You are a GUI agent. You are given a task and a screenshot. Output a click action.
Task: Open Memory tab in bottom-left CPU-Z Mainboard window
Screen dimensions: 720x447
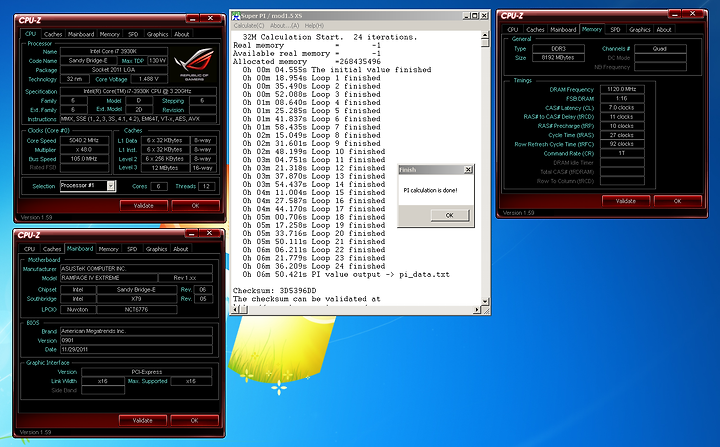tap(108, 249)
